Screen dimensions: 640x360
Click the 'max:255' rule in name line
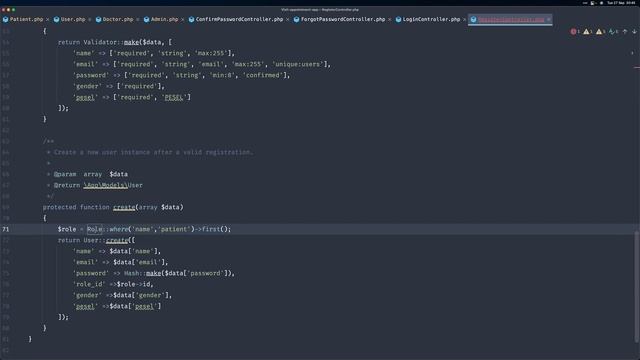[211, 53]
